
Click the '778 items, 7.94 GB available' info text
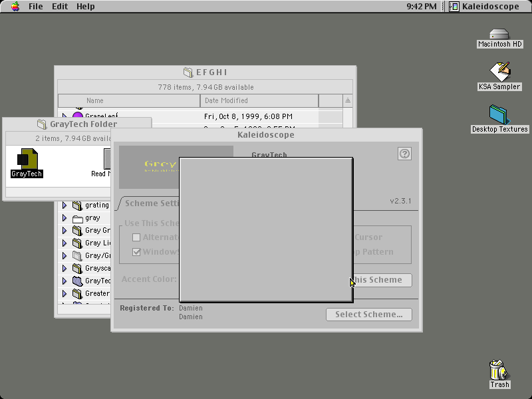[205, 87]
